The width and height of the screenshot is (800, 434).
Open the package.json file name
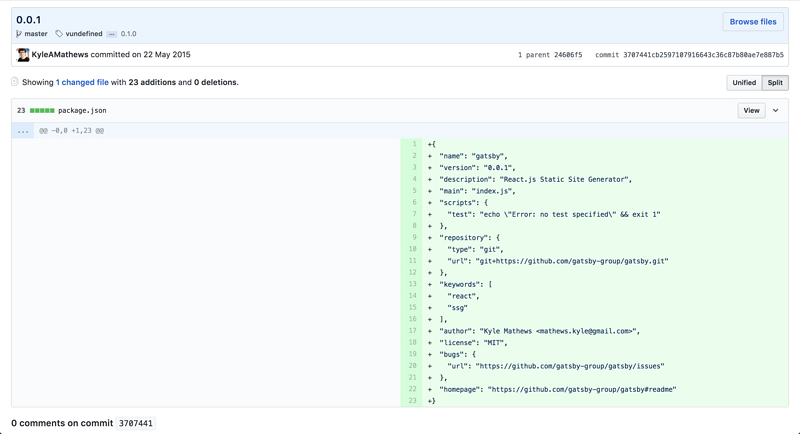coord(82,111)
